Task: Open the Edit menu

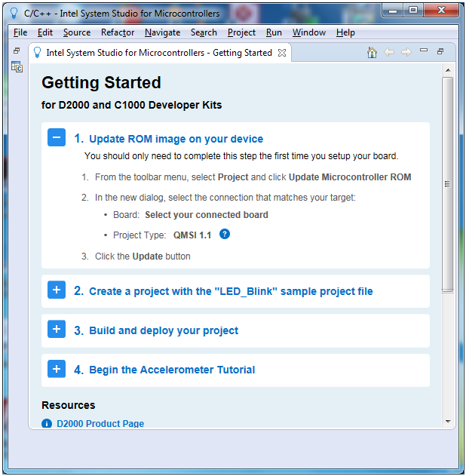Action: 45,32
